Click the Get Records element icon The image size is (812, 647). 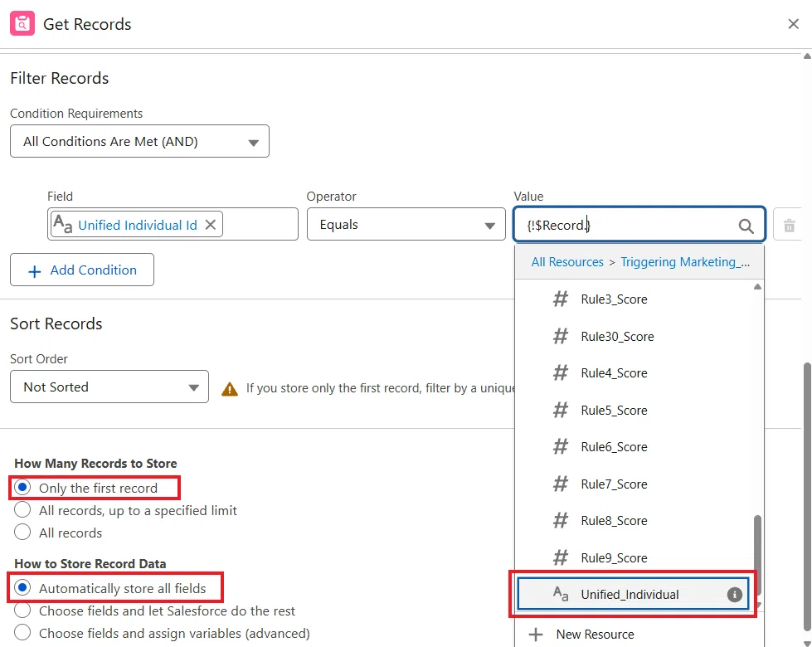pos(22,23)
